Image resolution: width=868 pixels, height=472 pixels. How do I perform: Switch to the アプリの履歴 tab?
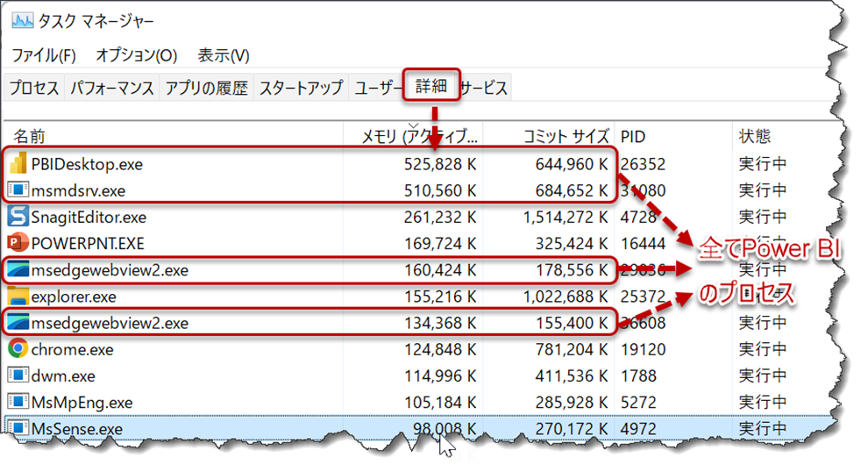pyautogui.click(x=207, y=88)
